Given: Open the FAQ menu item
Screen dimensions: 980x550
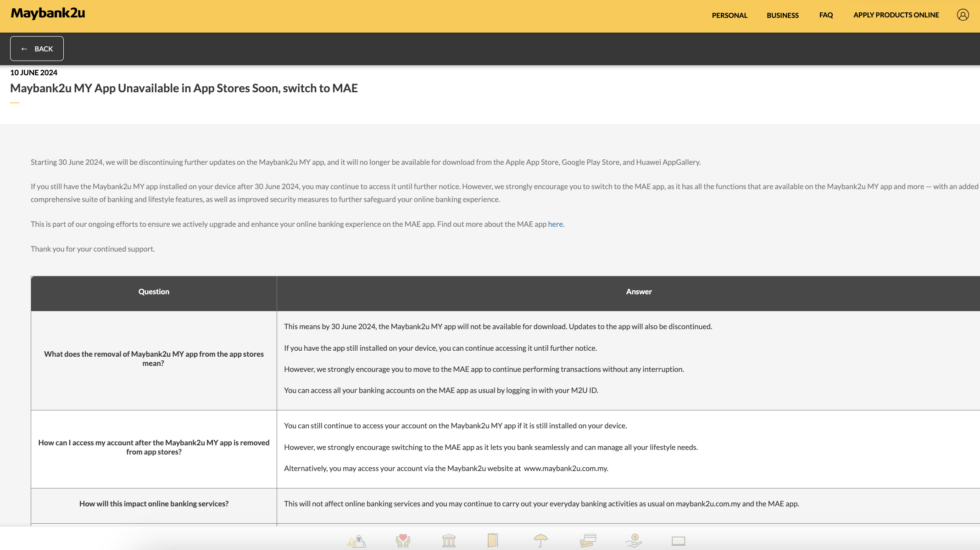Looking at the screenshot, I should coord(826,15).
